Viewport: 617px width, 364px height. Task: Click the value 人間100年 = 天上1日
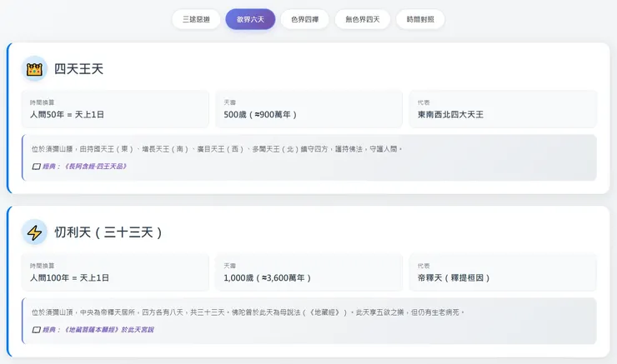click(70, 278)
